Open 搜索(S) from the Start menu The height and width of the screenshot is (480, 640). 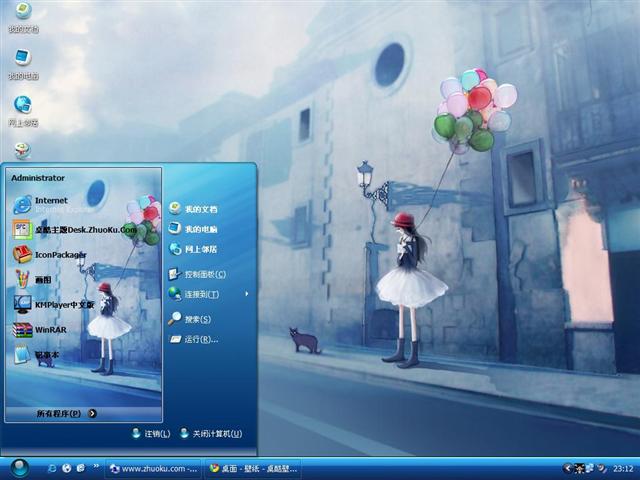pos(197,319)
